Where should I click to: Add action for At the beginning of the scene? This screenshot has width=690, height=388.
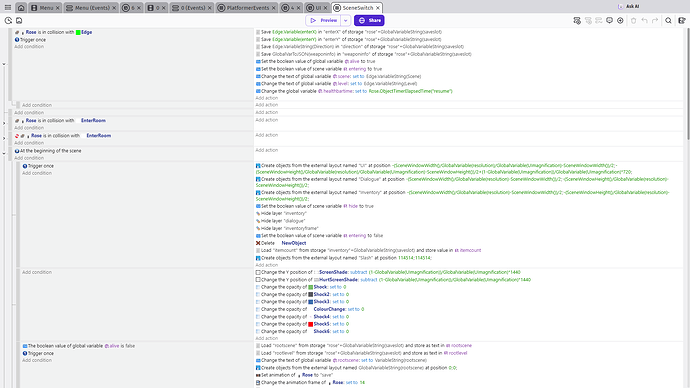click(267, 150)
